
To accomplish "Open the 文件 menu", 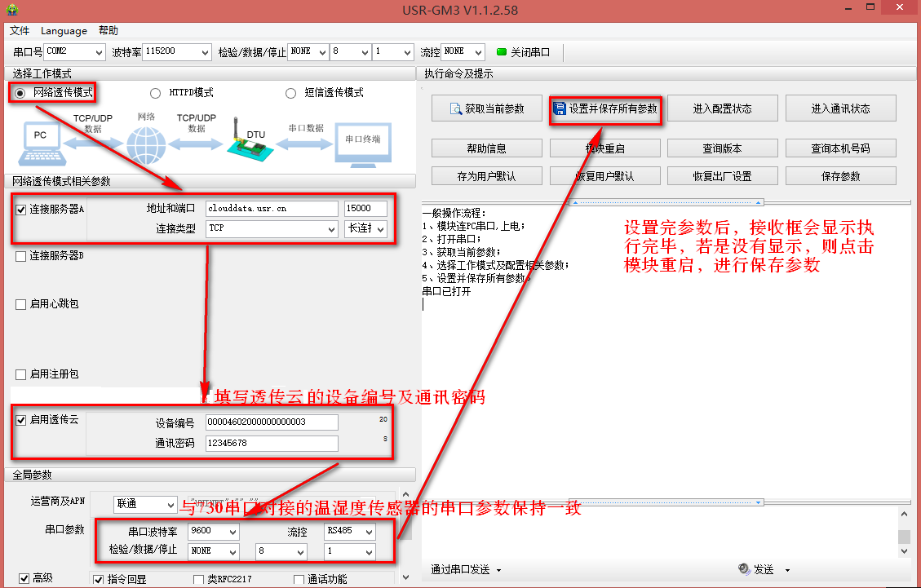I will click(20, 31).
